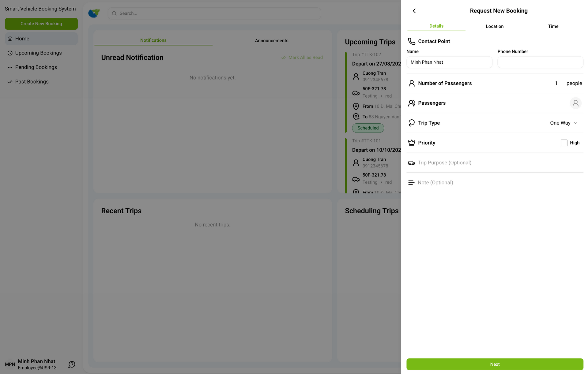Click the Priority crown icon
Viewport: 588px width, 374px height.
412,143
